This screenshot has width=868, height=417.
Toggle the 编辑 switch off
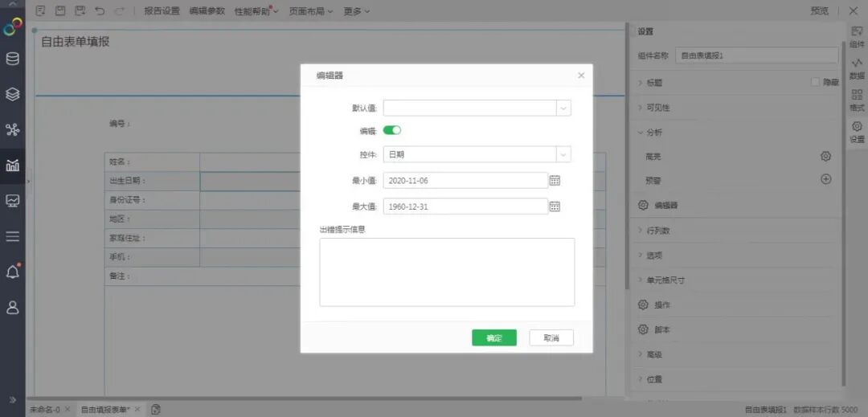[x=392, y=130]
